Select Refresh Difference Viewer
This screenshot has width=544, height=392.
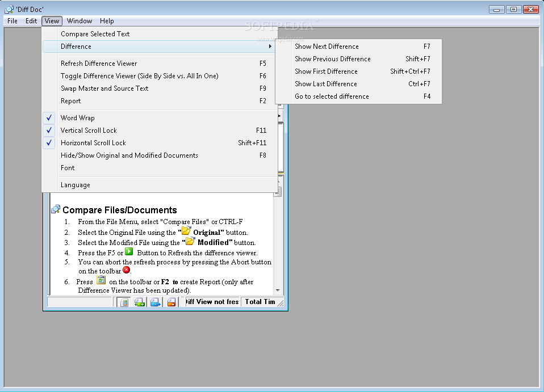(160, 64)
